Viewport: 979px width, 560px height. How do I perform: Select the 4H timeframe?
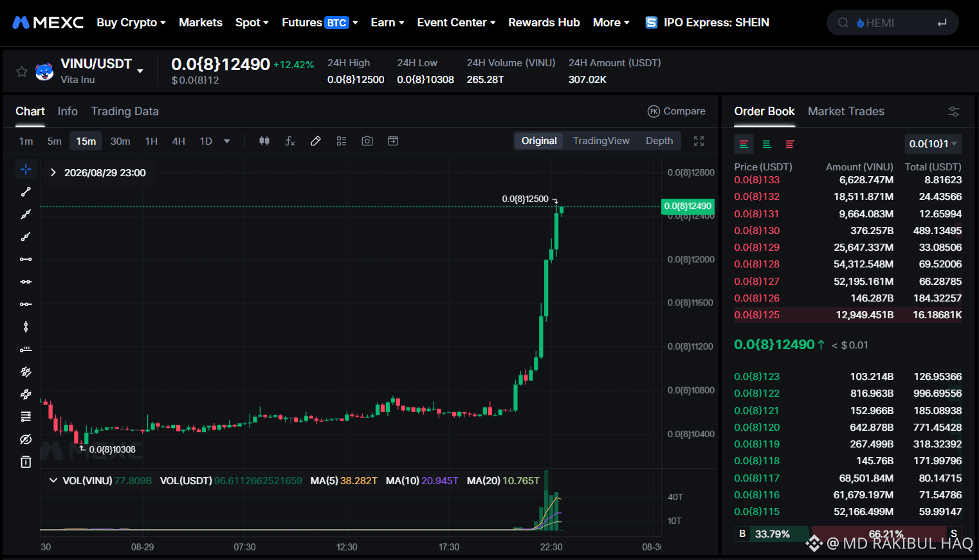pos(179,141)
